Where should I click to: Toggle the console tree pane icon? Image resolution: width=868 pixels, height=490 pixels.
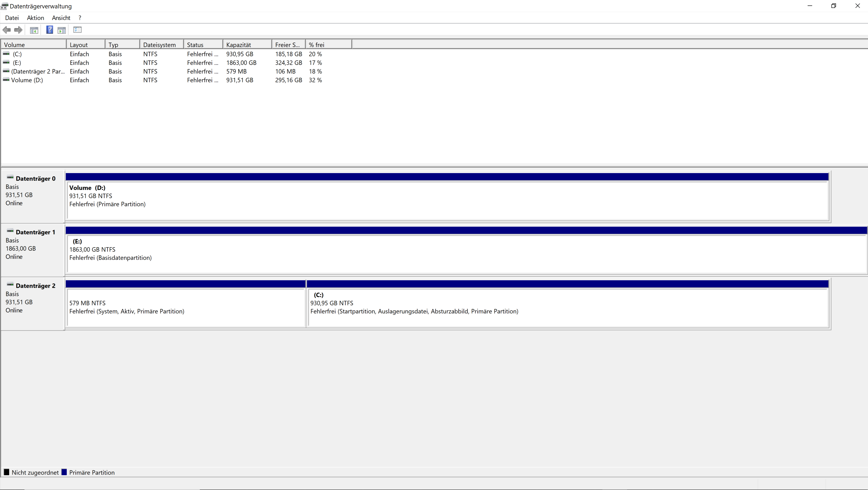[x=34, y=30]
